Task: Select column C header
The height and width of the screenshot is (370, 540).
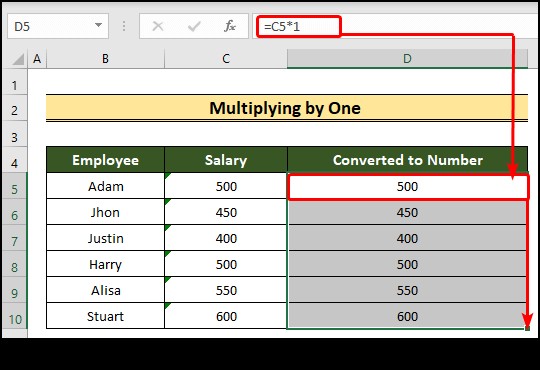Action: coord(226,59)
